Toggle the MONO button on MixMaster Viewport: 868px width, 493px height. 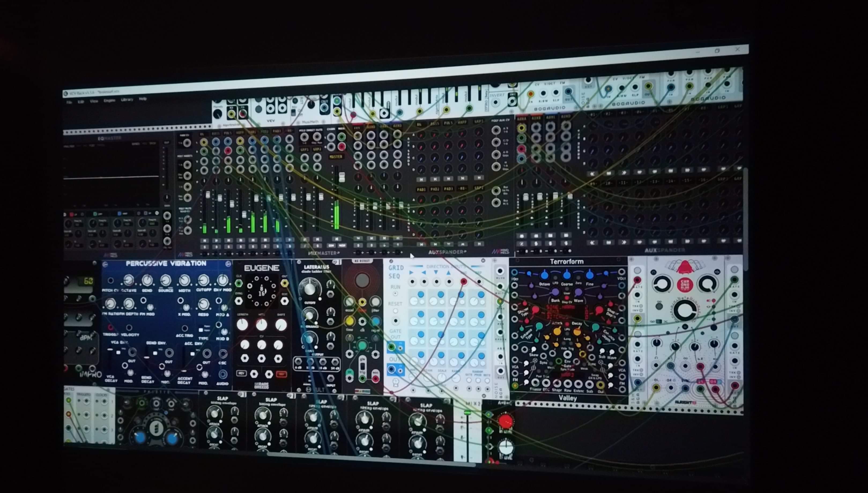coord(342,245)
